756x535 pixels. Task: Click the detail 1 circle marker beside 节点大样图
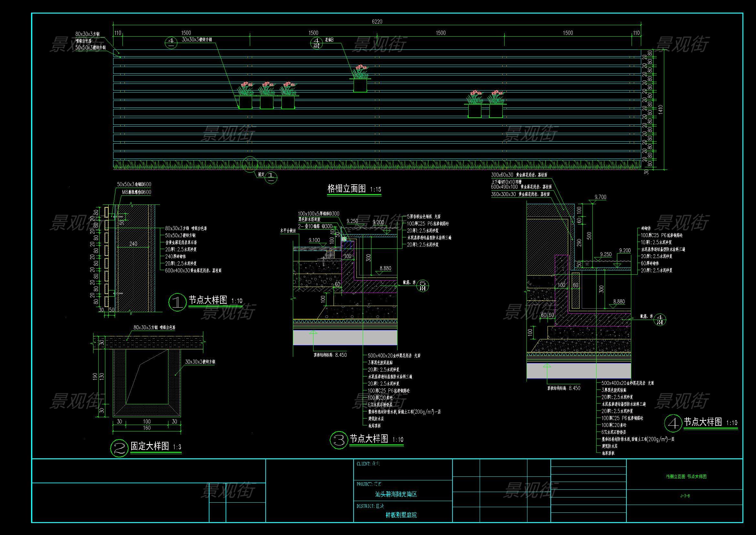(177, 302)
